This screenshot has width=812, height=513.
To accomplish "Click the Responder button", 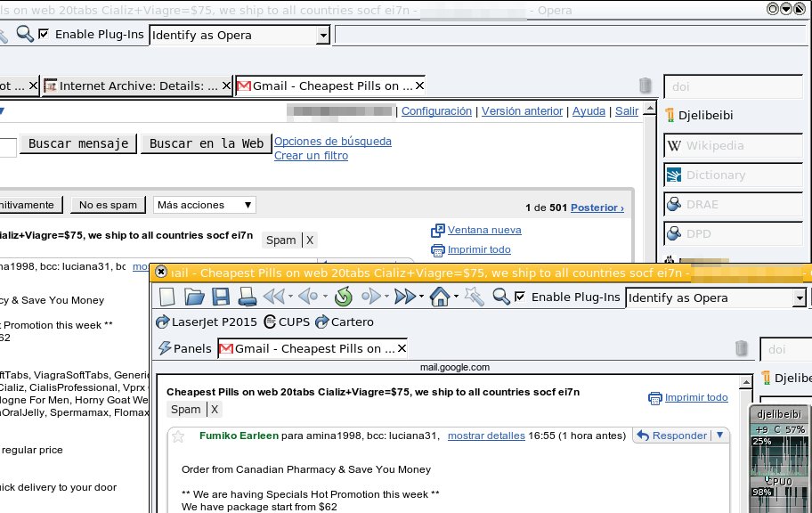I will [x=672, y=436].
